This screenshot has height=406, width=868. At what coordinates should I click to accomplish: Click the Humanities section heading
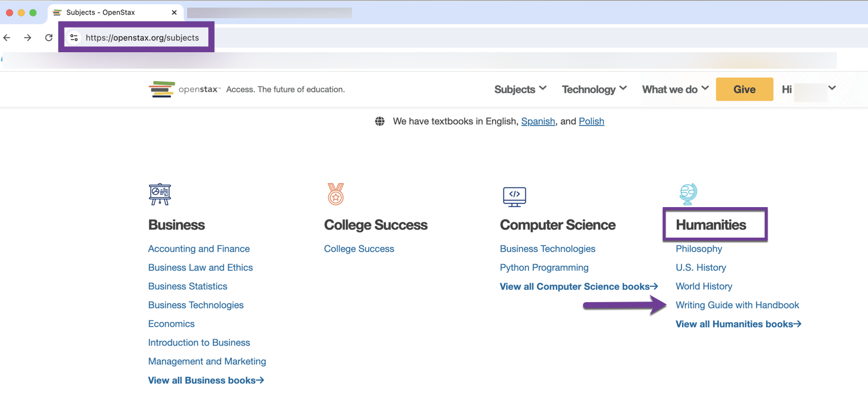[x=711, y=225]
